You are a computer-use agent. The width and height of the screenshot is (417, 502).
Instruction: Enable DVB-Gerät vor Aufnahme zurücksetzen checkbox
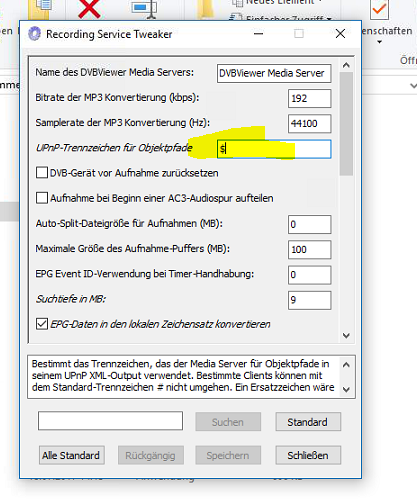(42, 173)
